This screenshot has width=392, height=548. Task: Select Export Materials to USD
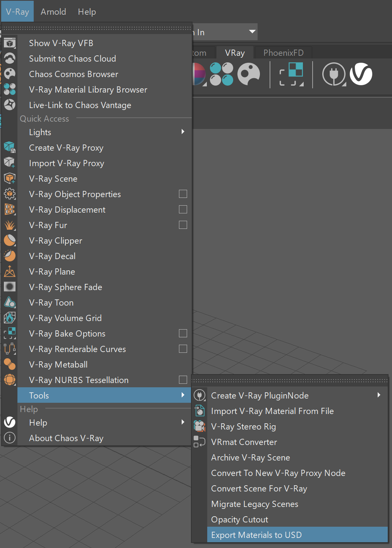point(297,535)
